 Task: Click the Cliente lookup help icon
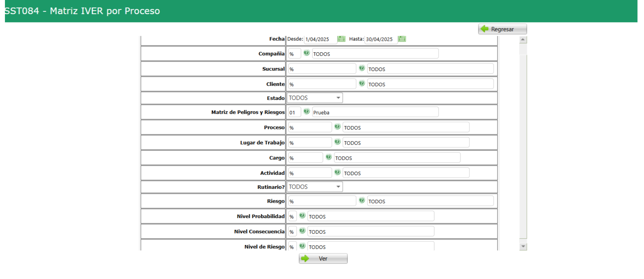pos(361,83)
